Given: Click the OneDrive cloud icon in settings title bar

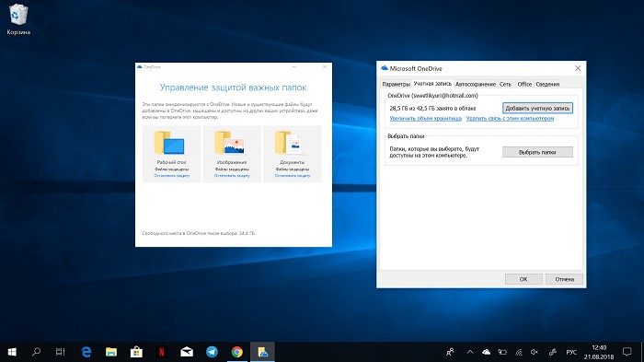Looking at the screenshot, I should point(385,68).
